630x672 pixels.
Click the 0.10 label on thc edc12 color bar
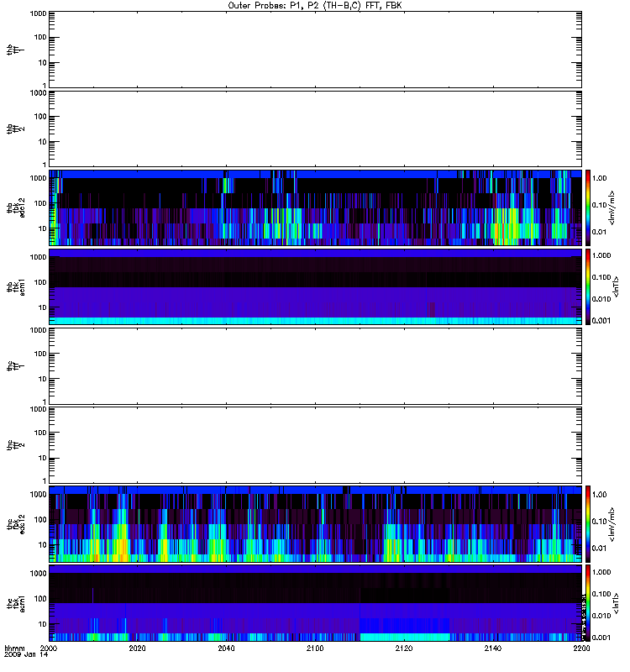[x=599, y=521]
